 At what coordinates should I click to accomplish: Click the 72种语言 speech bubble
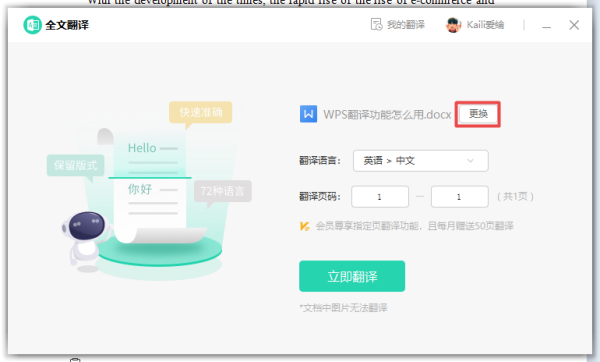point(222,191)
